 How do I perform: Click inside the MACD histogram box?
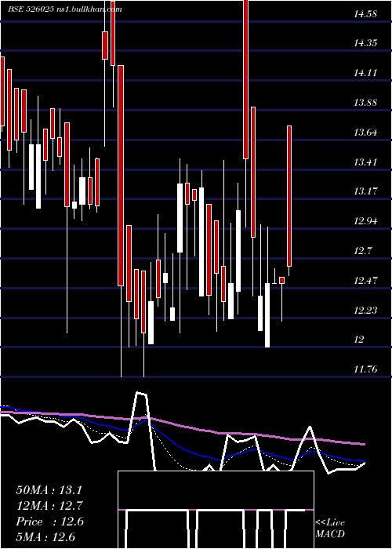(216, 510)
